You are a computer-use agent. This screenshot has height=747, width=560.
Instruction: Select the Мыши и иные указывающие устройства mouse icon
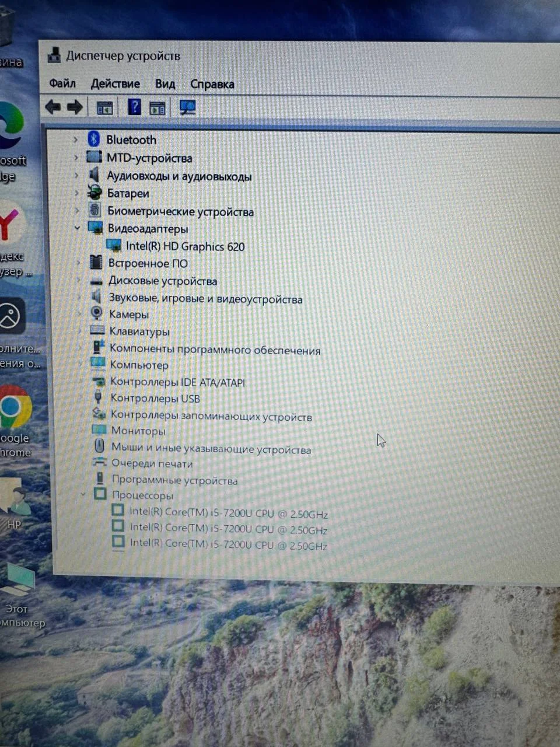pyautogui.click(x=100, y=446)
